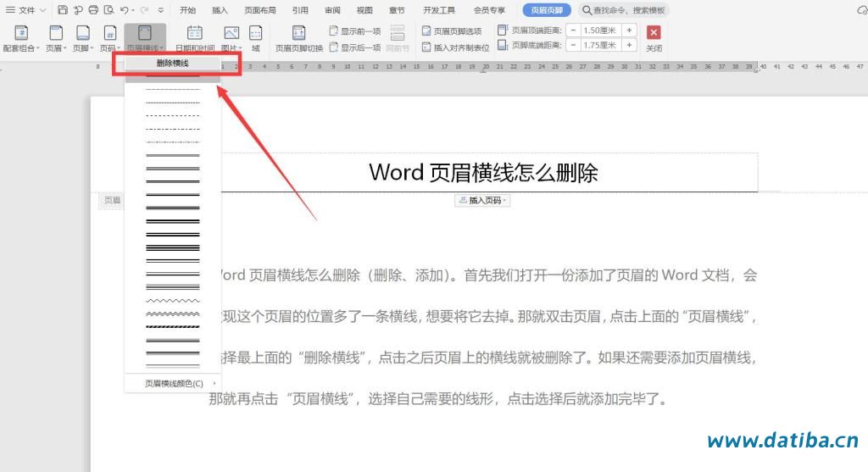Switch to the 开发工具 tab
The width and height of the screenshot is (868, 472).
tap(439, 10)
